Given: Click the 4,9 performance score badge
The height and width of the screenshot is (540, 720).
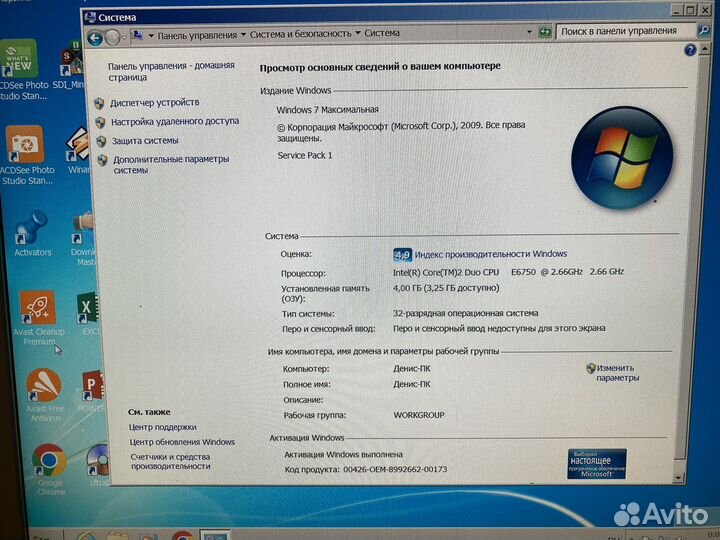Looking at the screenshot, I should pyautogui.click(x=402, y=254).
